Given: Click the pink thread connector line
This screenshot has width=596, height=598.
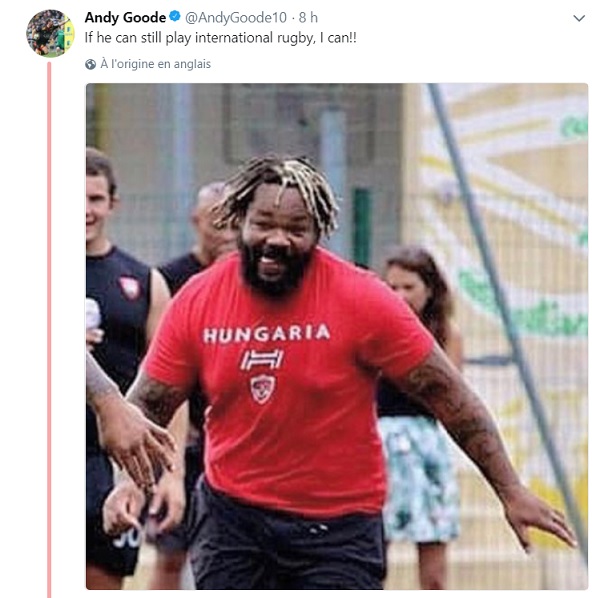Looking at the screenshot, I should click(49, 330).
